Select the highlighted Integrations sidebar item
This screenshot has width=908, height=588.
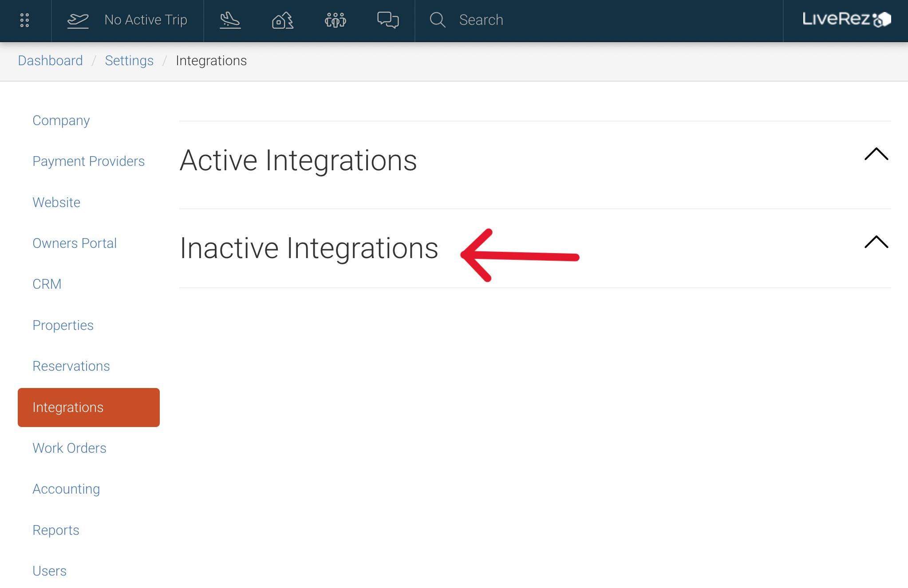89,407
